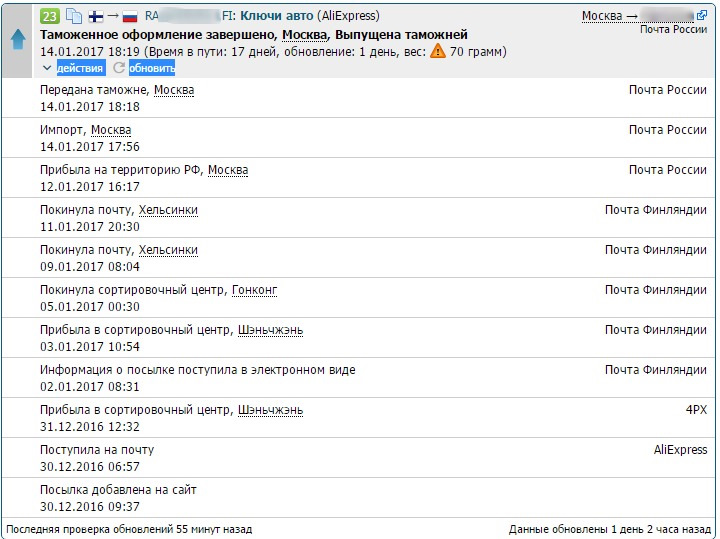Click the green 23 days badge
The image size is (720, 539).
point(50,17)
